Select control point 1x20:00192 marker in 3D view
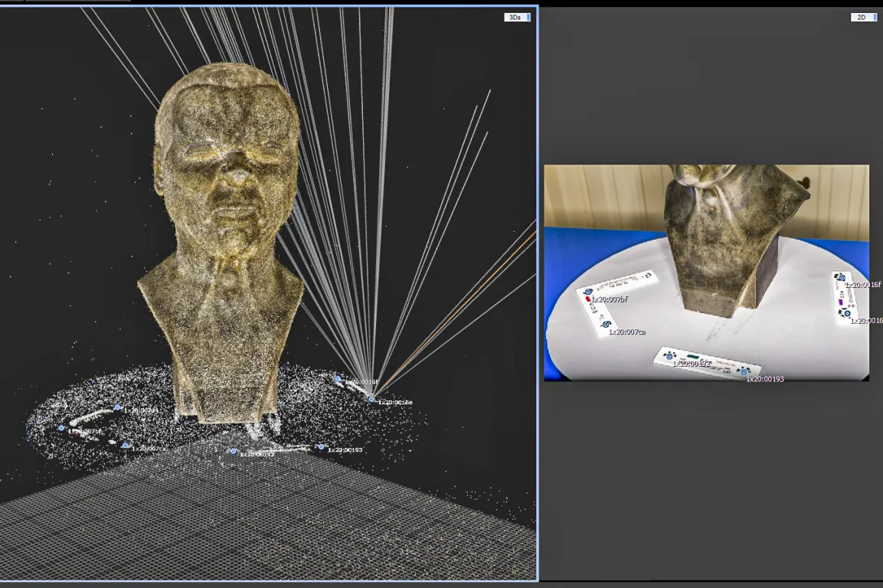The width and height of the screenshot is (883, 588). pos(233,451)
